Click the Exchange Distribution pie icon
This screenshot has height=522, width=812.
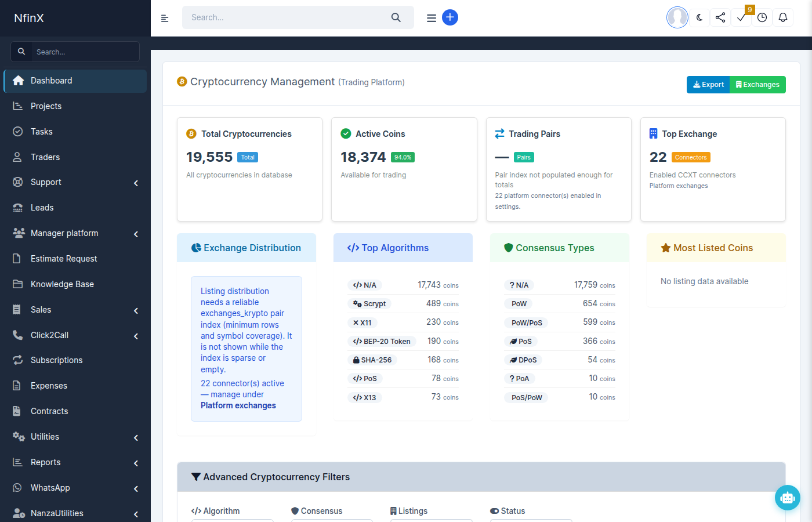196,248
